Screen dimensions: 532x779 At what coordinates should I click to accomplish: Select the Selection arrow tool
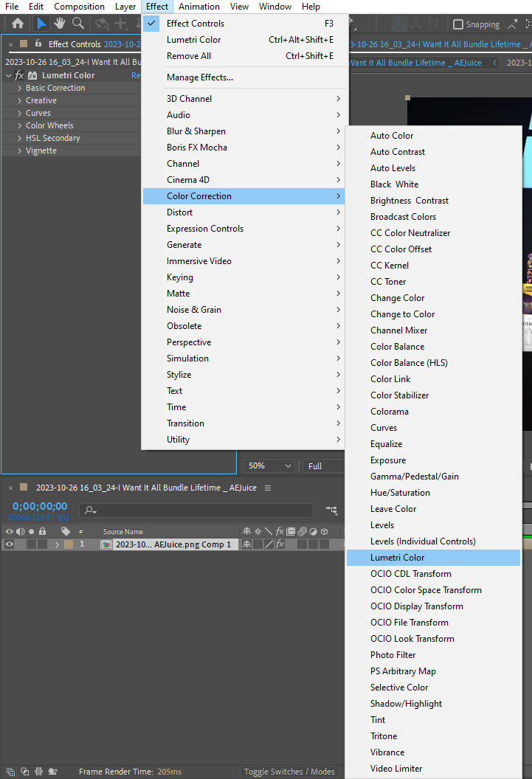tap(41, 24)
